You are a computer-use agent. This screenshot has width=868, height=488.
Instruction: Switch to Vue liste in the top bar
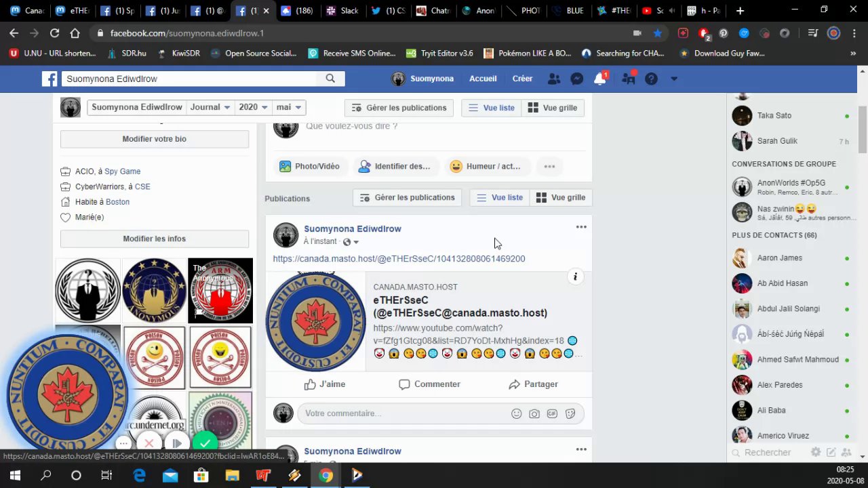(492, 108)
